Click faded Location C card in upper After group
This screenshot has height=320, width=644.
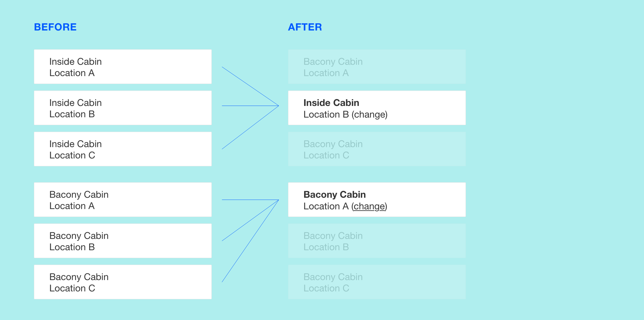377,149
